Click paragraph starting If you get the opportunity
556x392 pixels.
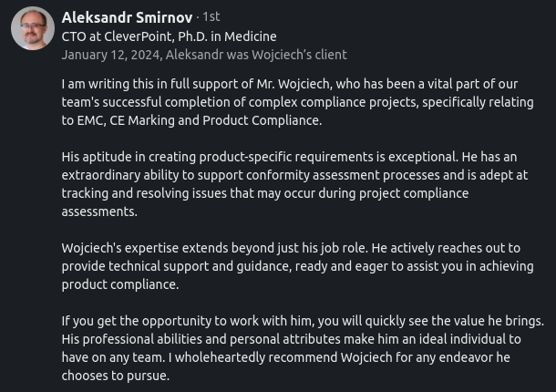(303, 348)
